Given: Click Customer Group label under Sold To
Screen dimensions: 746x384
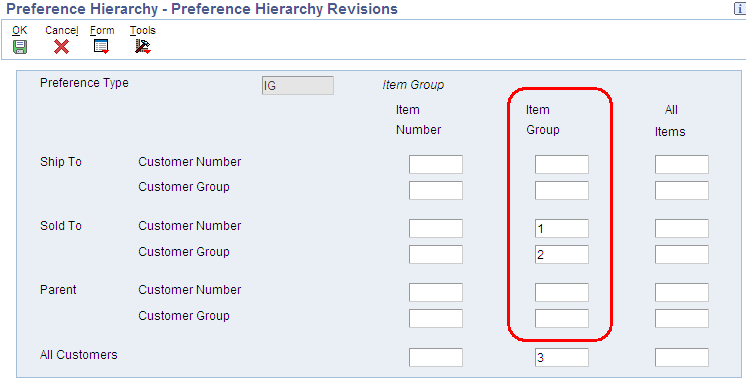Looking at the screenshot, I should click(184, 252).
